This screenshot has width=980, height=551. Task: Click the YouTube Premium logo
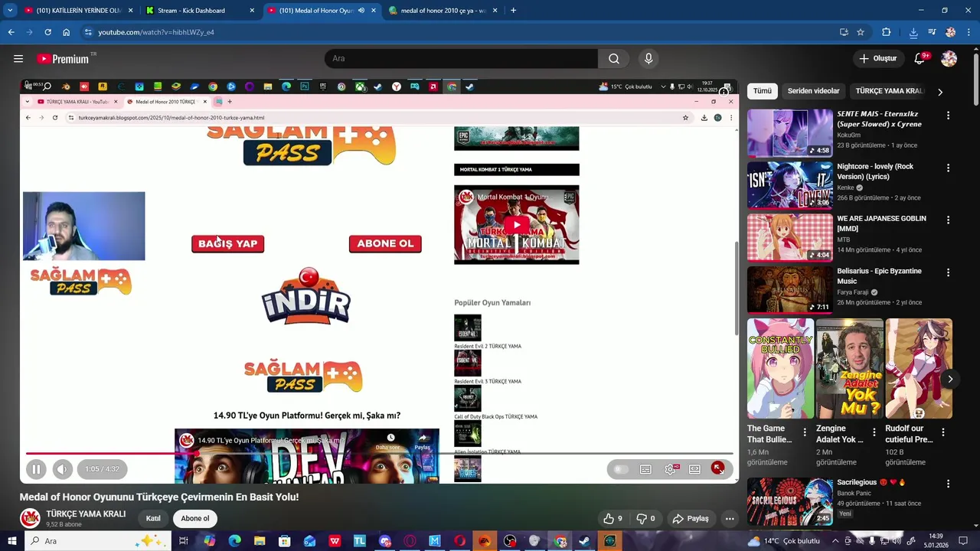pyautogui.click(x=63, y=59)
